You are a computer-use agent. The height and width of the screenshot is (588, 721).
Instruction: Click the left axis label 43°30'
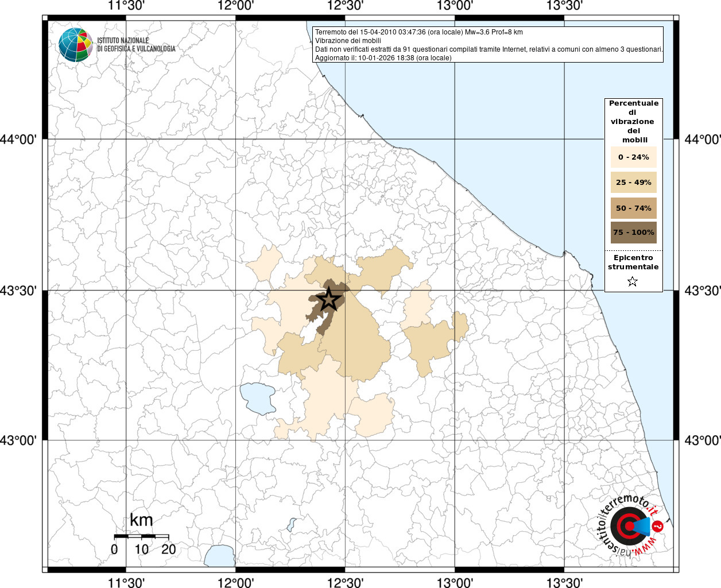coord(19,291)
